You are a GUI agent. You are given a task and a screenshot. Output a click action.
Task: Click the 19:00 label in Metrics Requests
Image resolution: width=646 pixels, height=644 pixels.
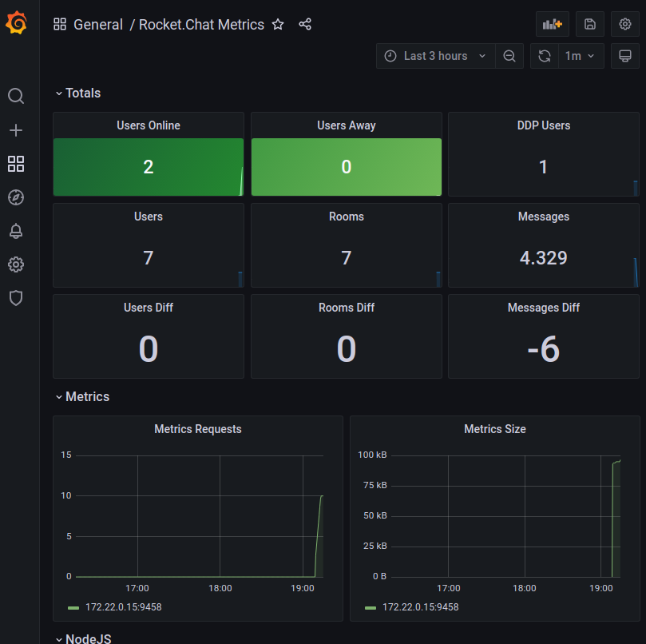(x=303, y=588)
